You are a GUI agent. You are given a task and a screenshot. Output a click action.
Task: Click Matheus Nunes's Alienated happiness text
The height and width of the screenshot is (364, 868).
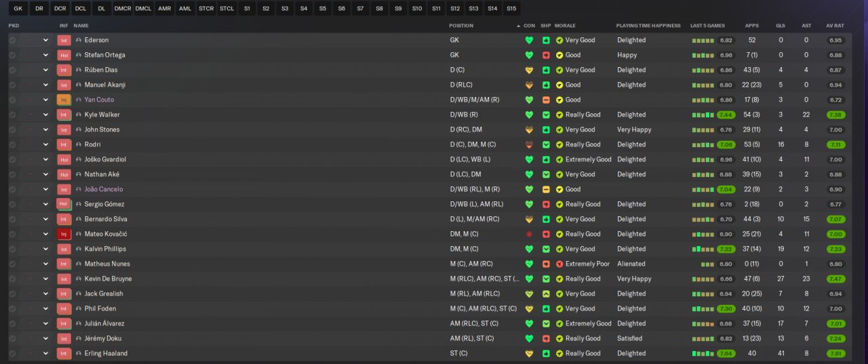tap(631, 264)
